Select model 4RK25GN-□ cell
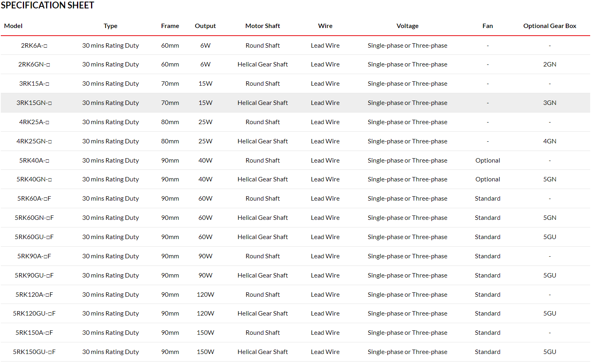Viewport: 595px width, 364px height. click(34, 141)
